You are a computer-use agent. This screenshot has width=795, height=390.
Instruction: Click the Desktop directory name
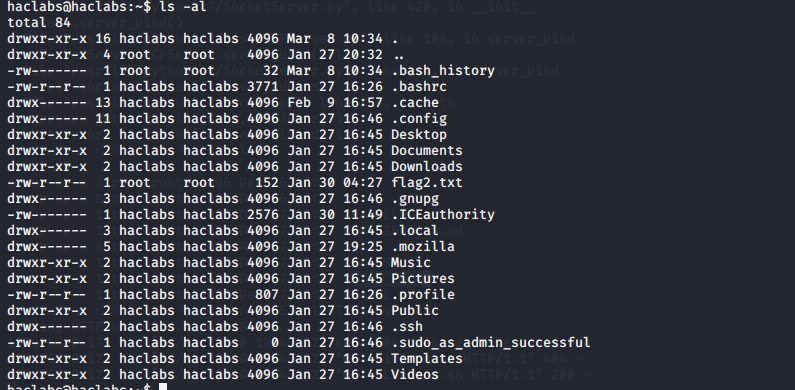click(419, 134)
